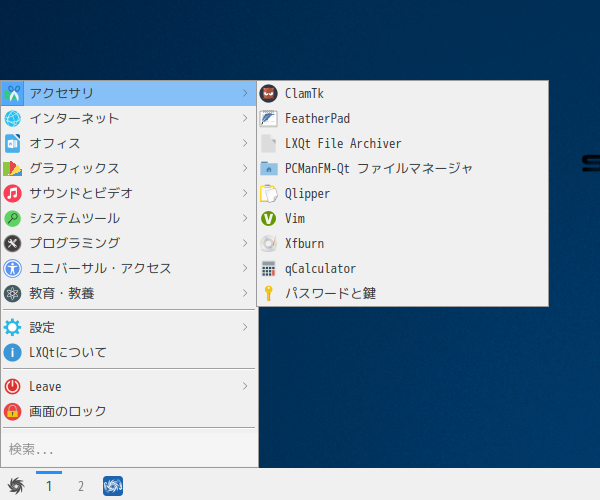Select the LXQtについて menu entry
This screenshot has height=500, width=600.
tap(129, 352)
